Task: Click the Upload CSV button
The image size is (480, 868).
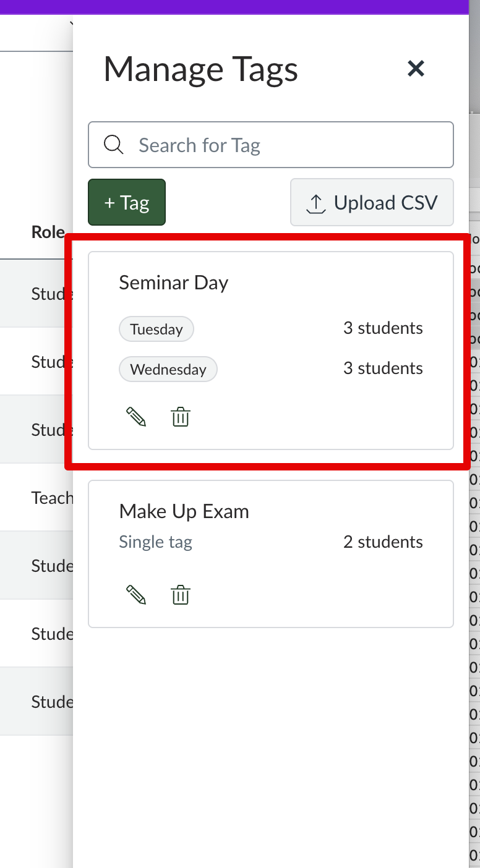Action: 372,203
